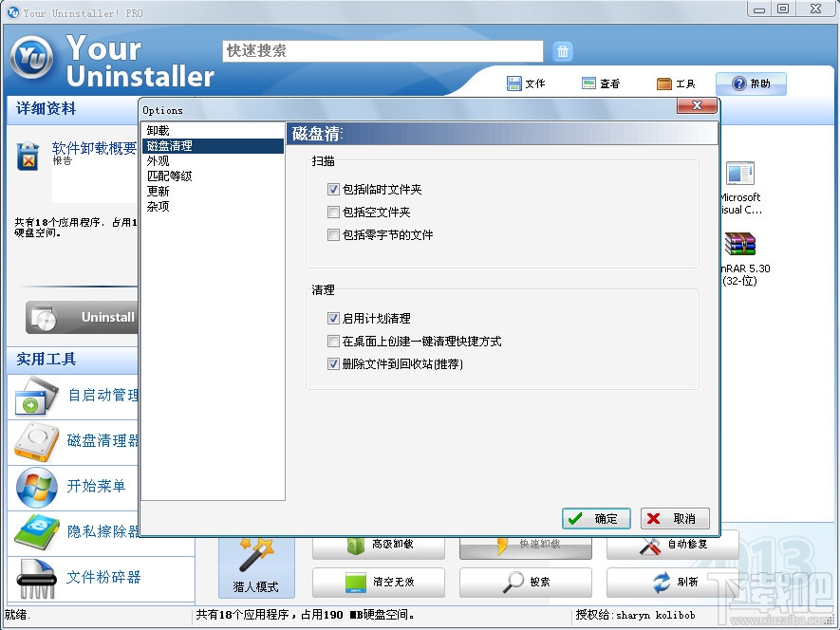The image size is (840, 630).
Task: Select 外观 category in Options list
Action: 158,160
